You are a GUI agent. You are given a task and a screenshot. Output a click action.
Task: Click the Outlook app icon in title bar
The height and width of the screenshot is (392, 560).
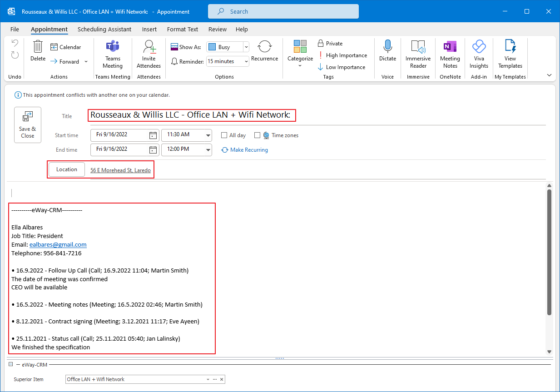coord(11,11)
